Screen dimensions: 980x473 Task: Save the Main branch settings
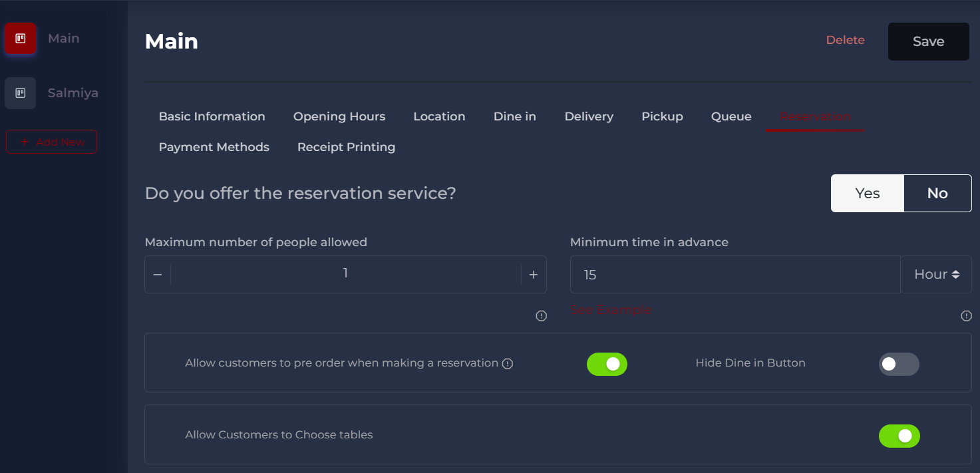[x=928, y=41]
